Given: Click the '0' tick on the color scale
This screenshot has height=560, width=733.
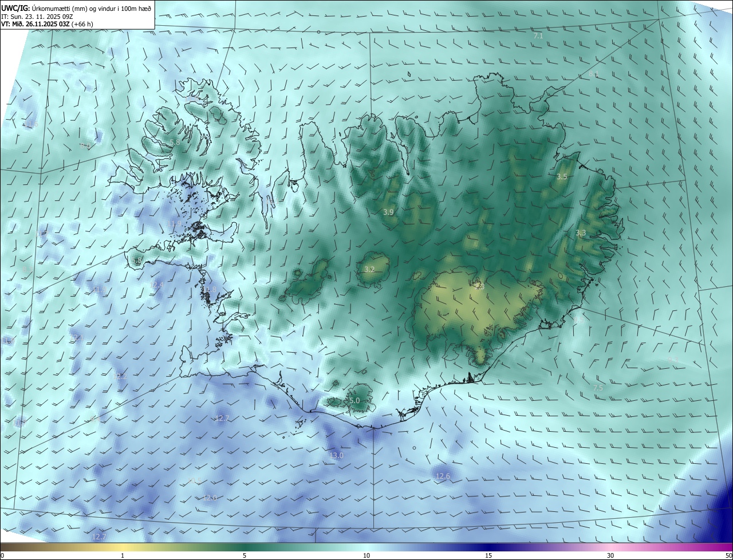Looking at the screenshot, I should pyautogui.click(x=2, y=555).
